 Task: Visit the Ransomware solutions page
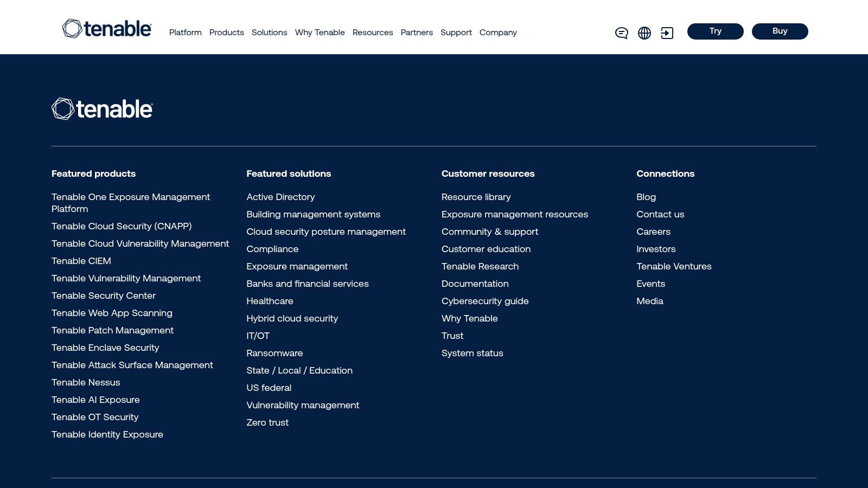pyautogui.click(x=275, y=353)
